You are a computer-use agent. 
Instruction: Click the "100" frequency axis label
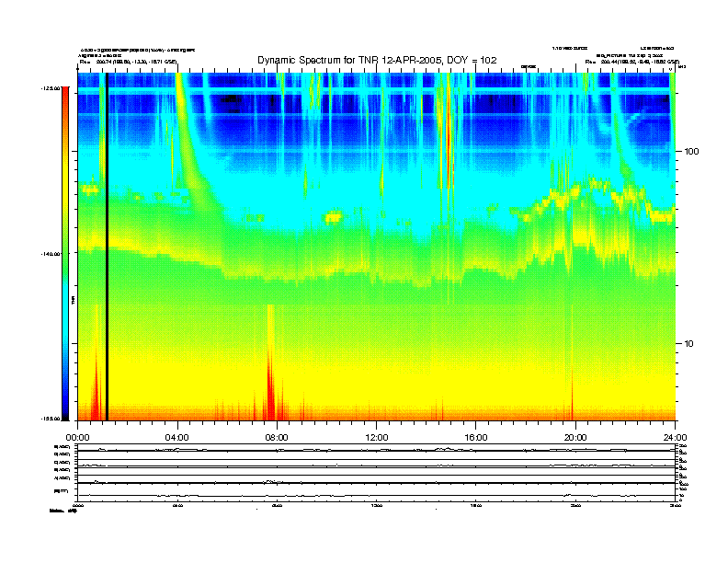(691, 152)
